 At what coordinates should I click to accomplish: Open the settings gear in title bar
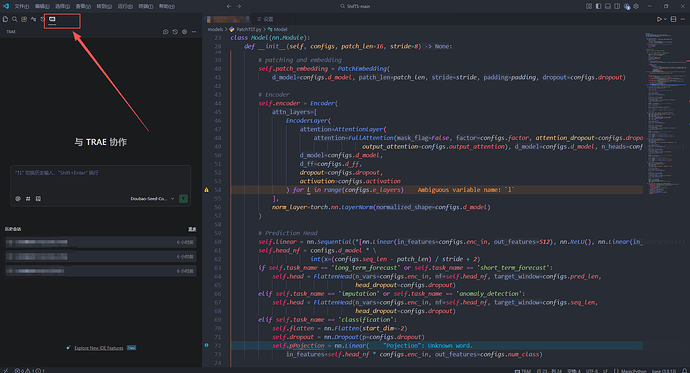coord(636,6)
